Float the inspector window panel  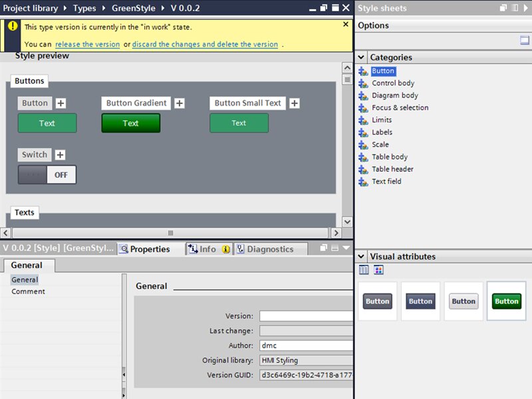click(x=324, y=248)
